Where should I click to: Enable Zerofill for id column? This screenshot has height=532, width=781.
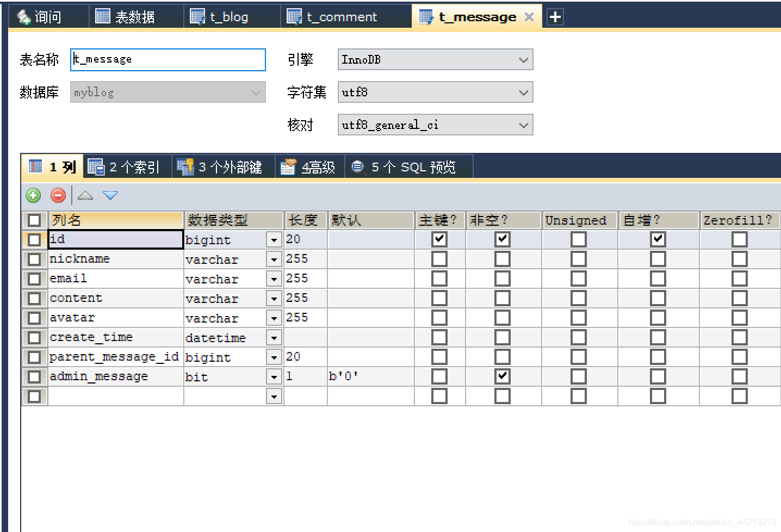(740, 239)
